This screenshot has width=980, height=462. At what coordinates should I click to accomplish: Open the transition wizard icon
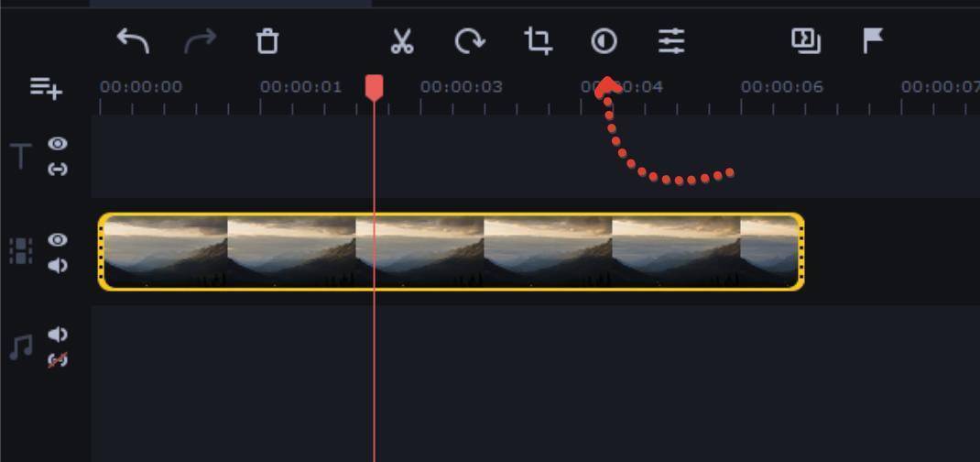point(805,40)
